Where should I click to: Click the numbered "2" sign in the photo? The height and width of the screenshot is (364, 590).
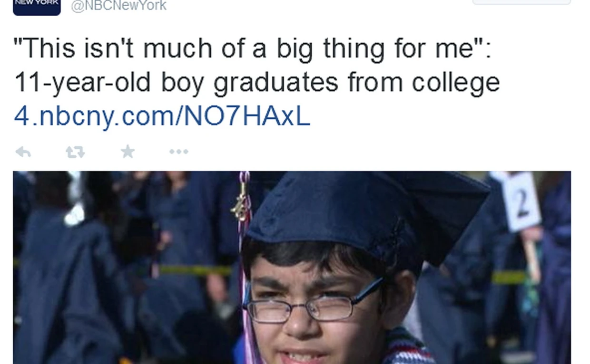click(521, 201)
